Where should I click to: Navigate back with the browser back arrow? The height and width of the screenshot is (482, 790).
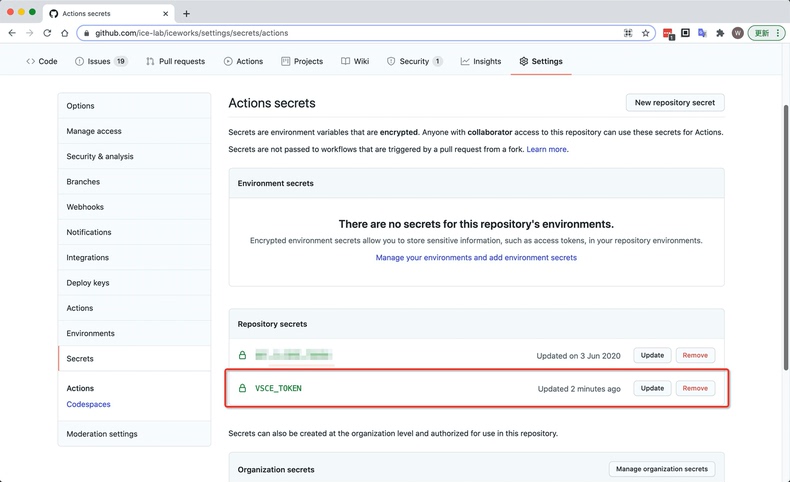pos(12,33)
